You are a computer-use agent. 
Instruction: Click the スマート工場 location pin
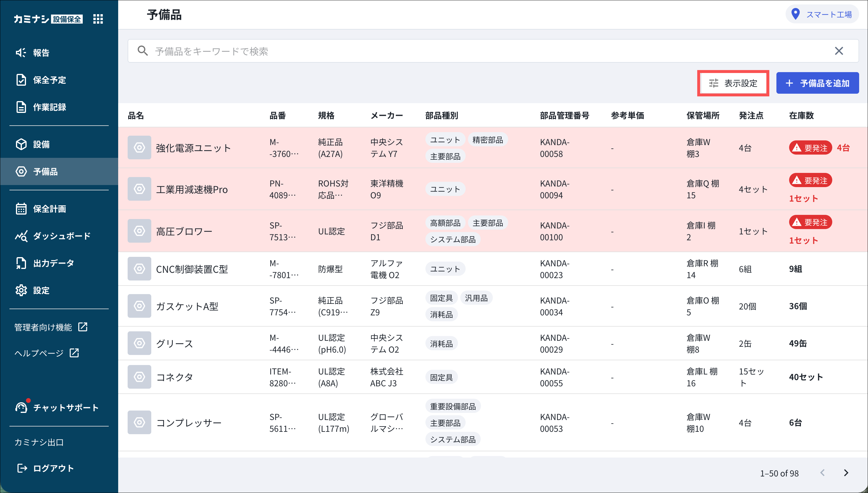coord(795,14)
